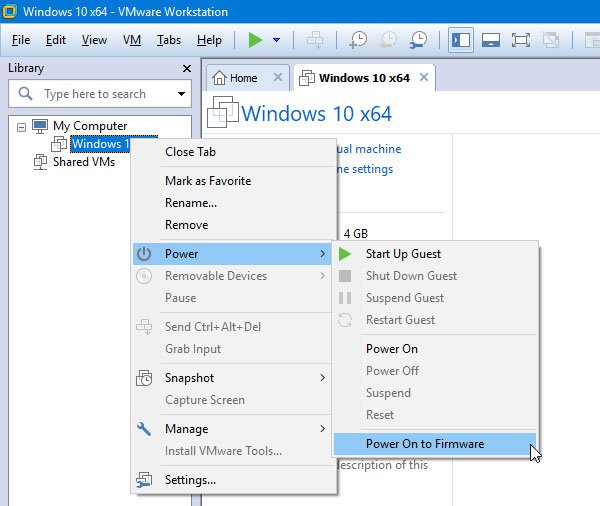Expand the Snapshot submenu
The height and width of the screenshot is (506, 600).
pyautogui.click(x=234, y=378)
